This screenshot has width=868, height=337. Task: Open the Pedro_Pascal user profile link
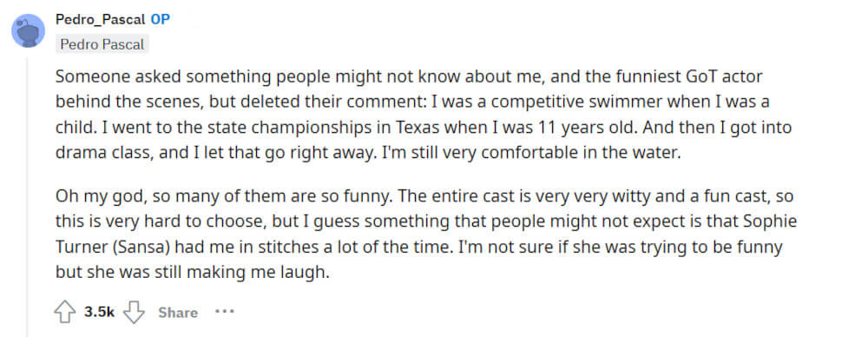pos(100,19)
